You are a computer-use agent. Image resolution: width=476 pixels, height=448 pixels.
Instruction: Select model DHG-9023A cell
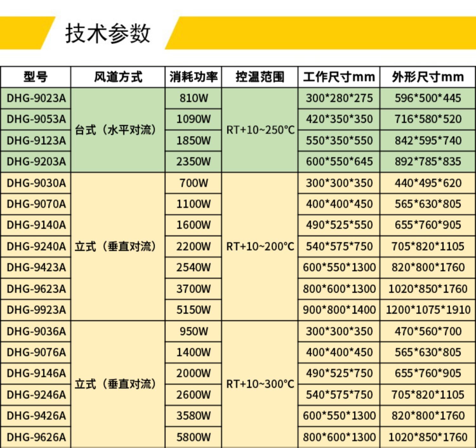point(36,98)
